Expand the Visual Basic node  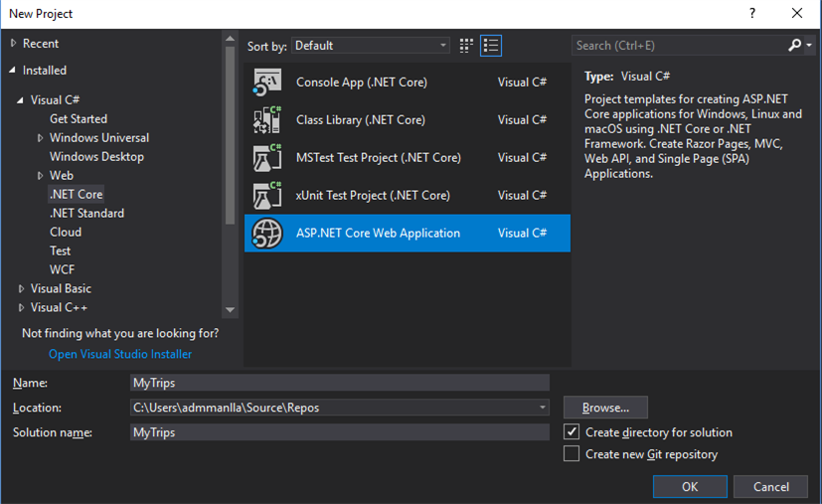tap(21, 289)
